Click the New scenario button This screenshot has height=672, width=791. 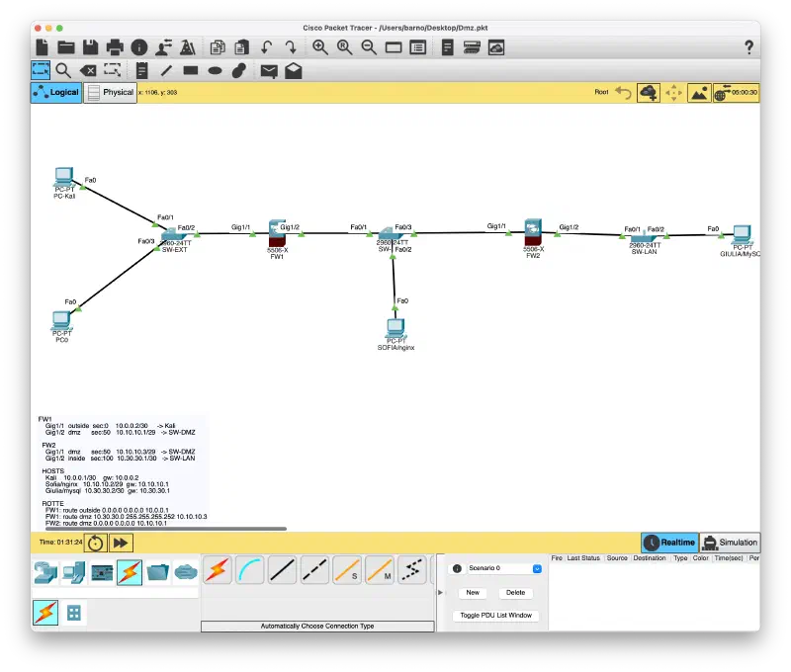click(x=473, y=592)
